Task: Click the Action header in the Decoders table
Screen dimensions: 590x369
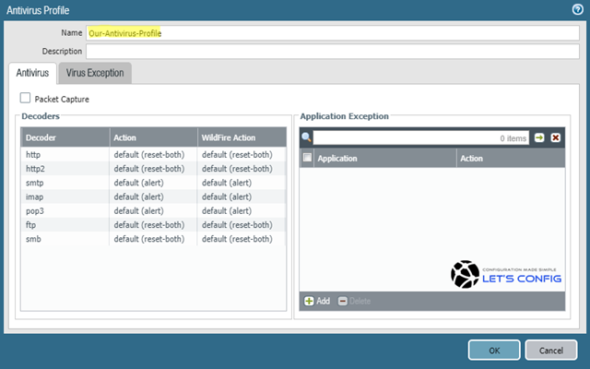Action: pos(154,138)
